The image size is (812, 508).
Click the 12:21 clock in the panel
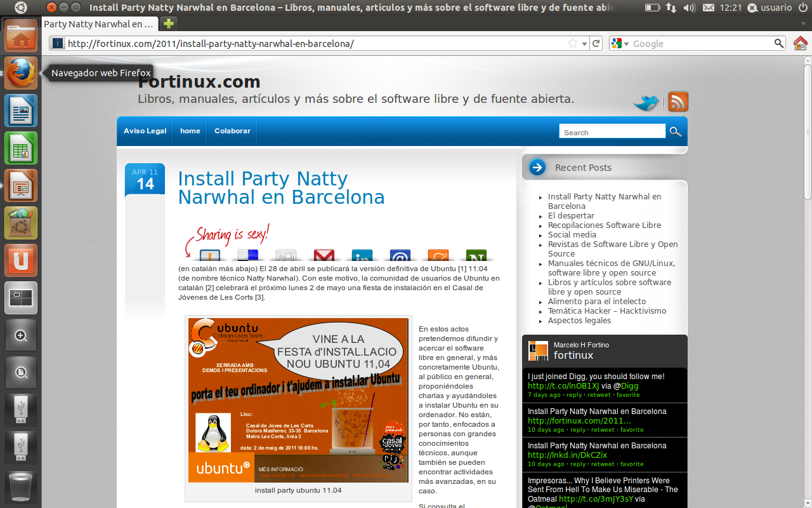tap(731, 8)
